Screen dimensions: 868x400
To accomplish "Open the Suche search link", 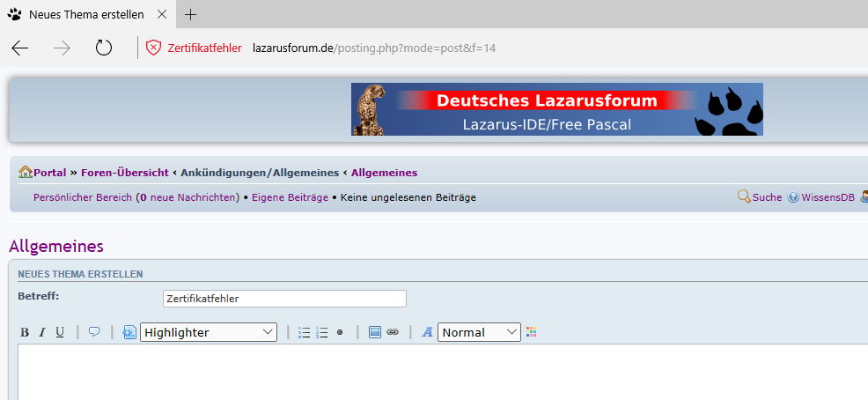I will (766, 197).
